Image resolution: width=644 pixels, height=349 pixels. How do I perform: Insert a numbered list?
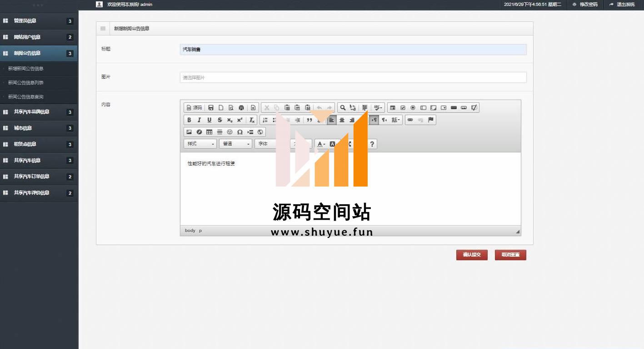[265, 120]
